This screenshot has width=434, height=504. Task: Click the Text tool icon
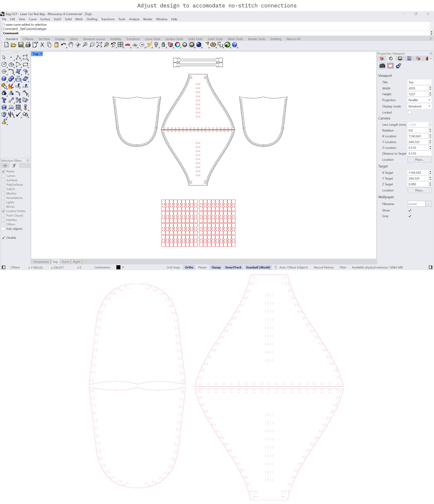click(x=4, y=100)
